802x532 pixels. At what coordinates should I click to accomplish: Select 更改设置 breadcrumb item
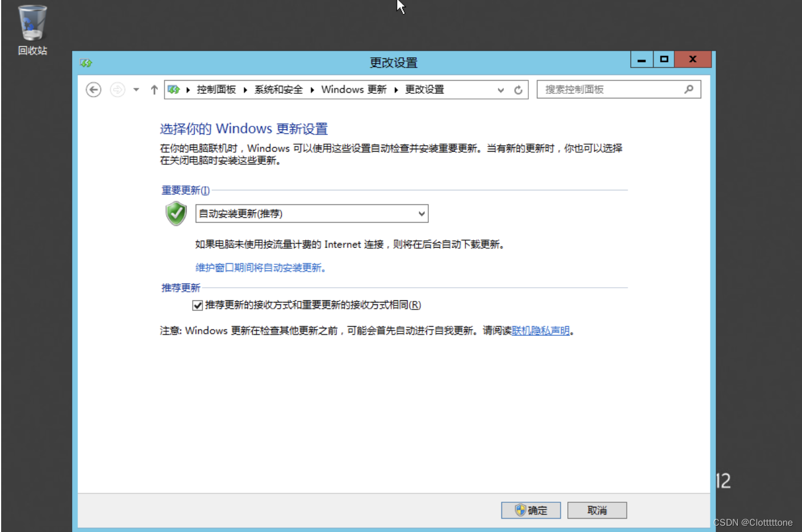point(425,90)
